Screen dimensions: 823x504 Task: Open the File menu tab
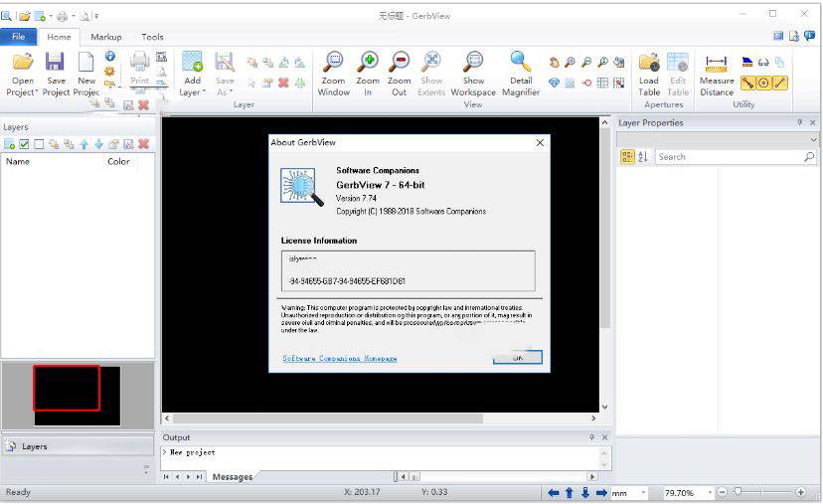point(18,37)
